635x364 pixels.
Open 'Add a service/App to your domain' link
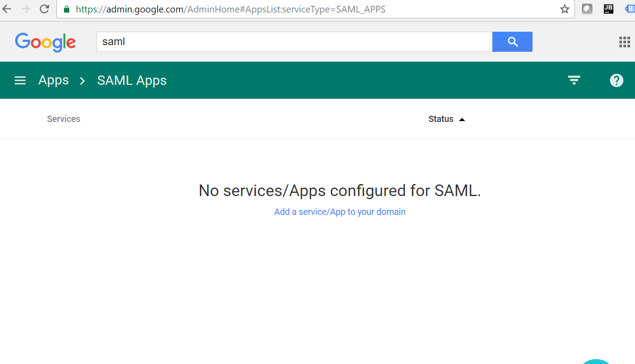pyautogui.click(x=339, y=212)
